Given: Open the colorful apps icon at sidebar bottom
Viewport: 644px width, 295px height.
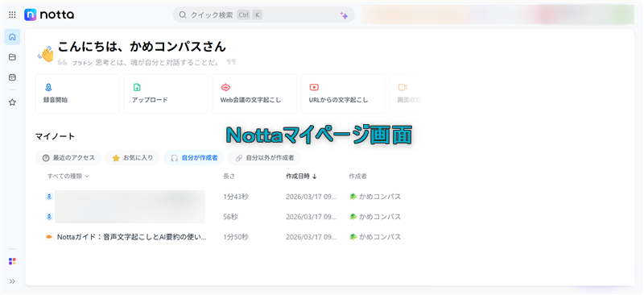Looking at the screenshot, I should 12,261.
